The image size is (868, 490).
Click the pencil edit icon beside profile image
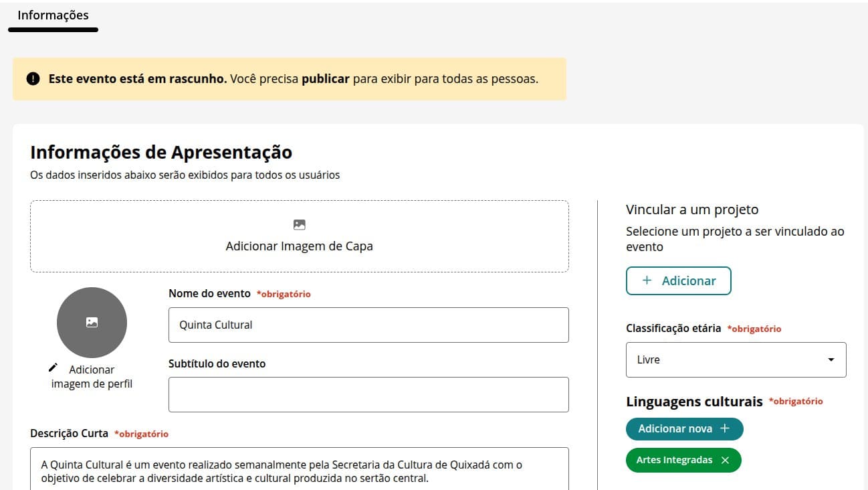click(x=53, y=367)
